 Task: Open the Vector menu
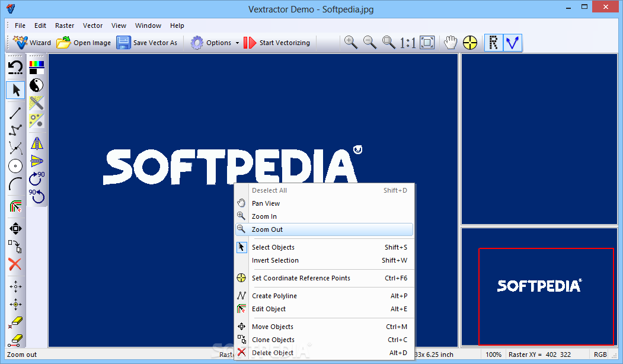pyautogui.click(x=92, y=25)
